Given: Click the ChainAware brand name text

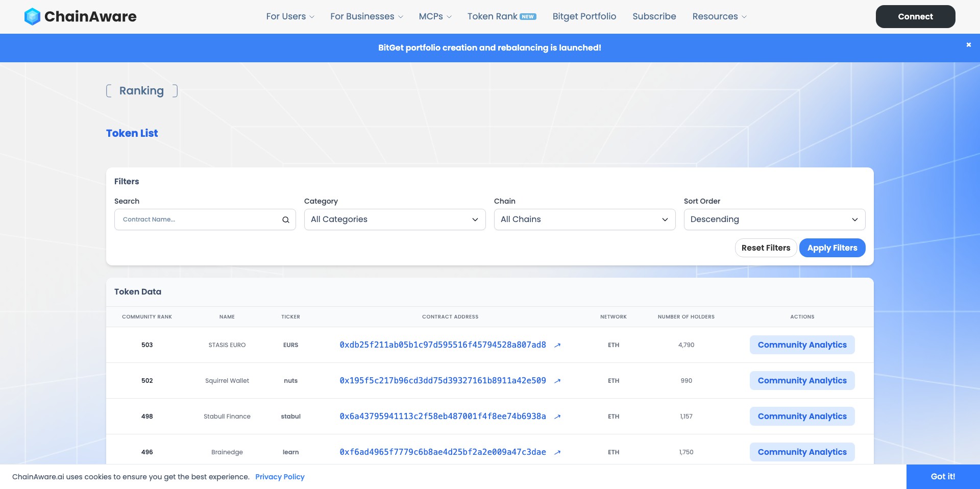Looking at the screenshot, I should tap(90, 16).
